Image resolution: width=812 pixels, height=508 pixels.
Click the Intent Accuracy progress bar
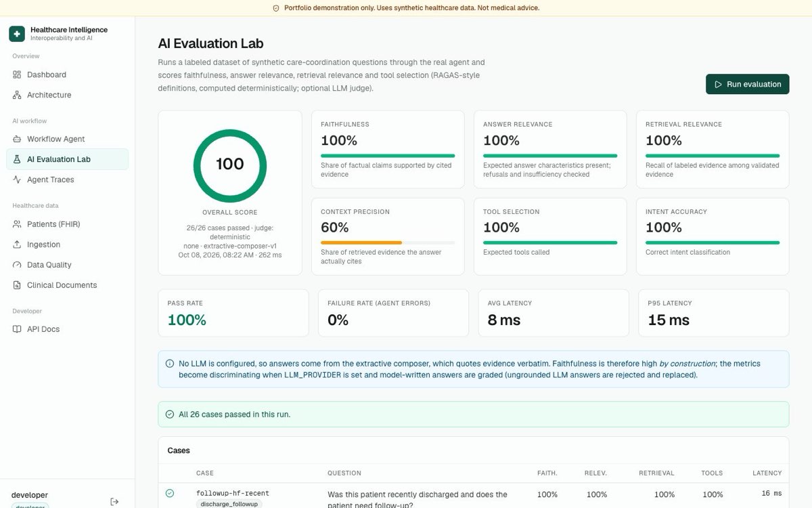point(713,242)
